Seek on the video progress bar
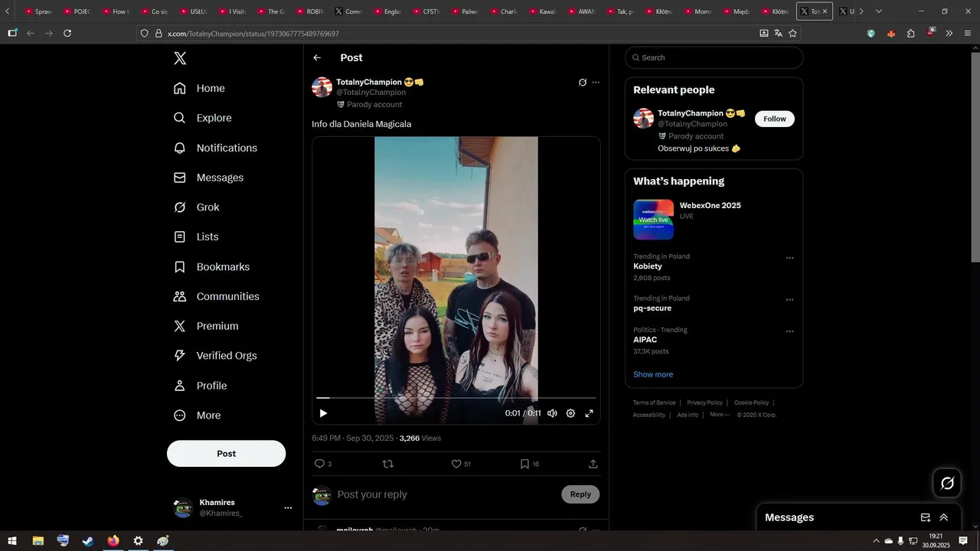The height and width of the screenshot is (551, 980). point(456,398)
